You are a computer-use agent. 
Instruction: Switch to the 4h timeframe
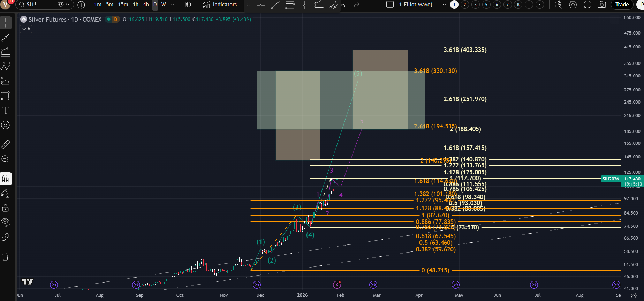(x=146, y=5)
